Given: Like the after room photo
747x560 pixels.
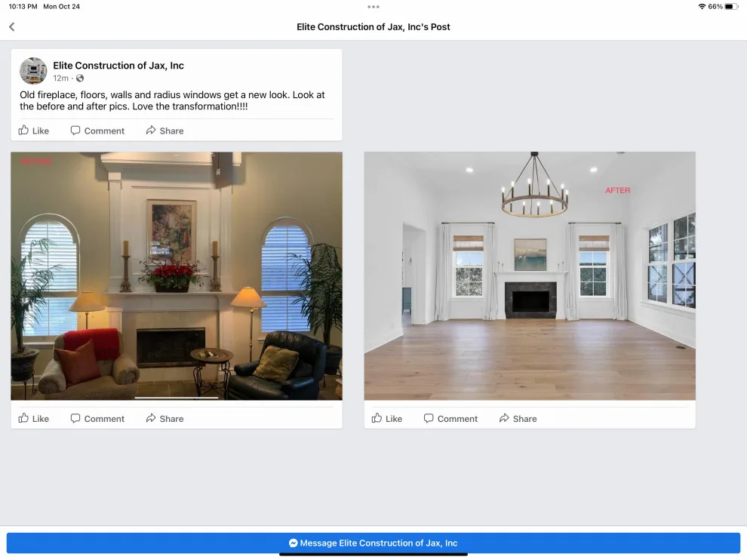Looking at the screenshot, I should click(x=387, y=418).
